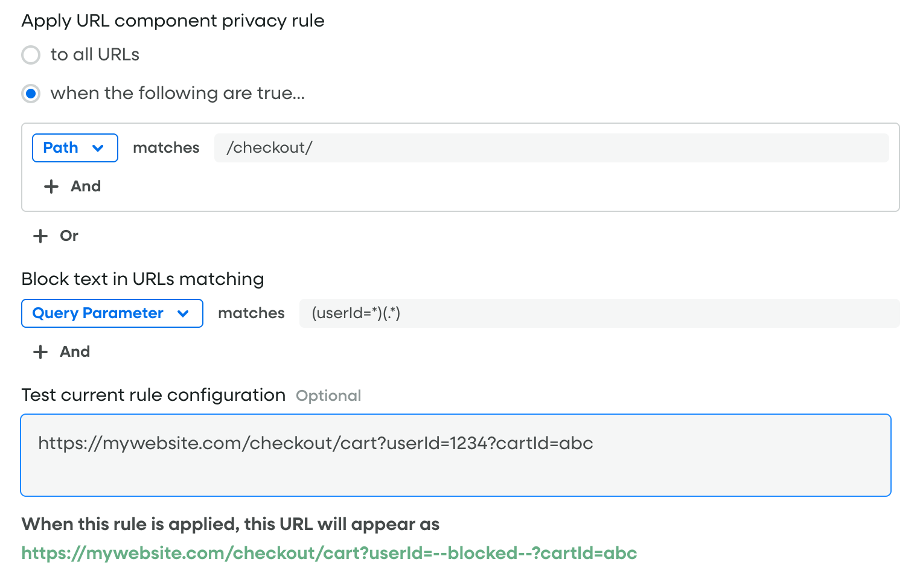This screenshot has width=920, height=588.
Task: Focus the /checkout/ path match field
Action: pos(551,148)
